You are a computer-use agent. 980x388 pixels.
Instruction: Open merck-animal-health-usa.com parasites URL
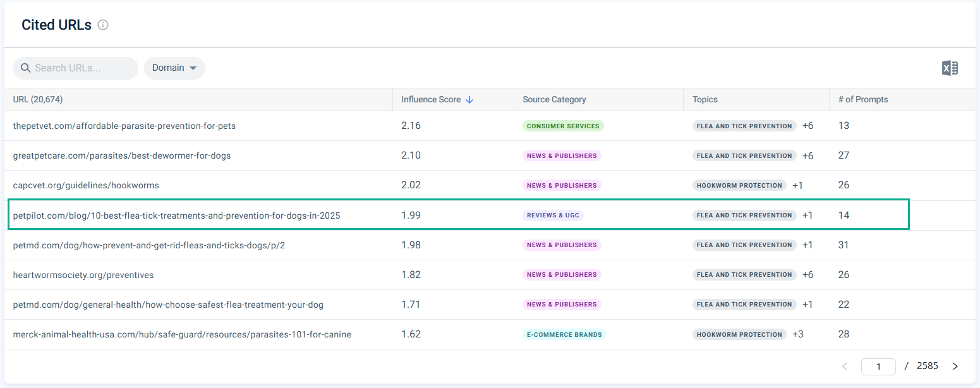182,334
